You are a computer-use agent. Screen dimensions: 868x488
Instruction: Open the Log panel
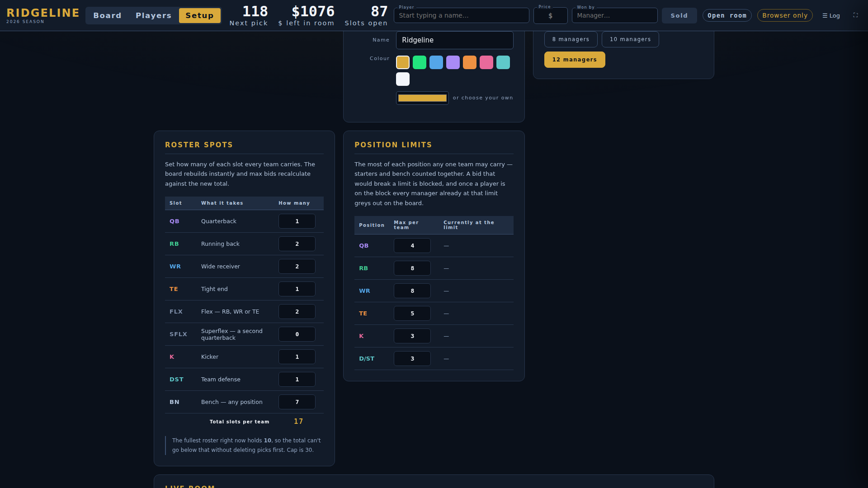(x=831, y=15)
